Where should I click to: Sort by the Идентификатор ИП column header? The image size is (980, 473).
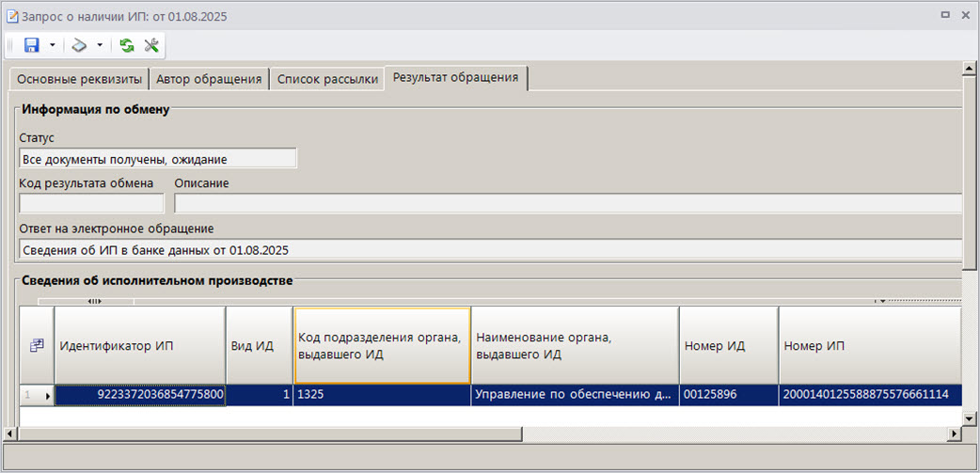[x=139, y=345]
